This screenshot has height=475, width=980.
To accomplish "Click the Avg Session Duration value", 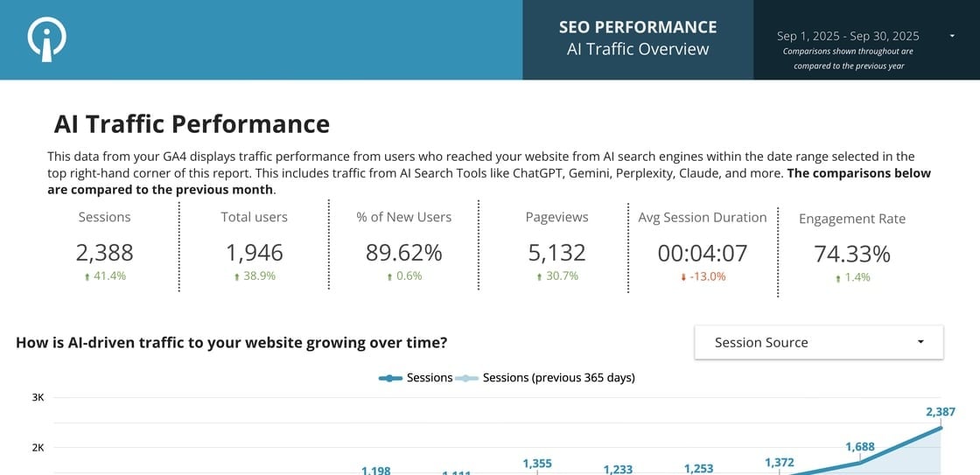I will tap(703, 253).
